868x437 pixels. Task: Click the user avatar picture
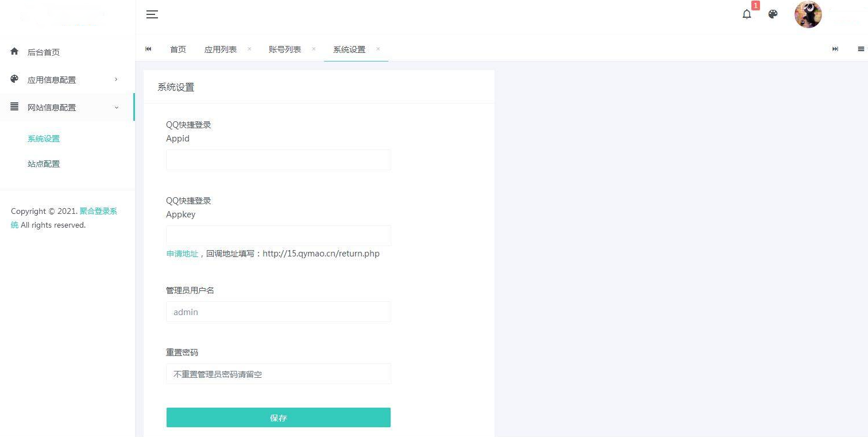coord(808,15)
